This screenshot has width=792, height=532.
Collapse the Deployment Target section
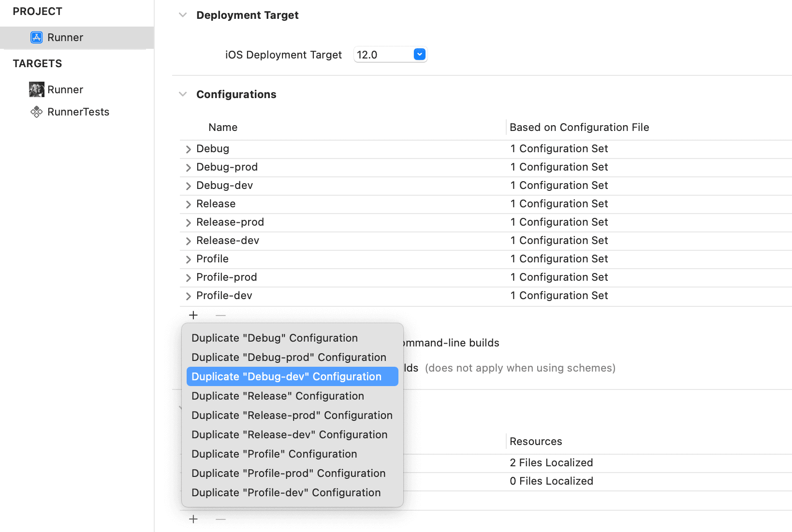(183, 15)
